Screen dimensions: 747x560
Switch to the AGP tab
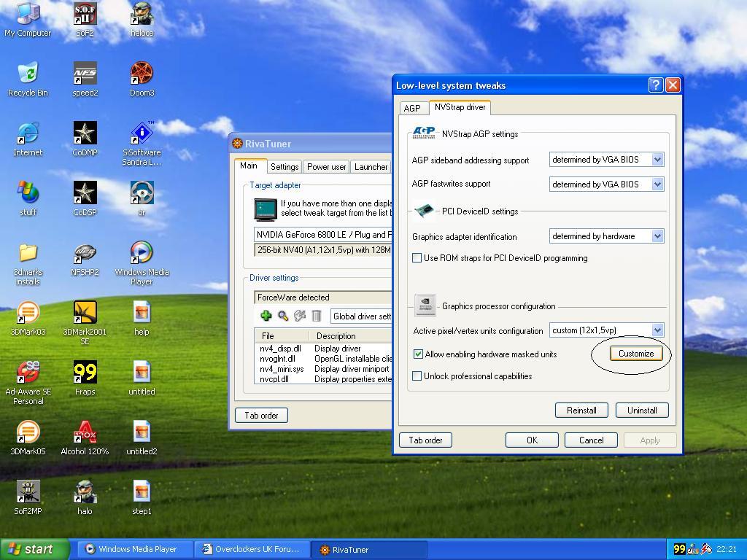click(x=412, y=108)
